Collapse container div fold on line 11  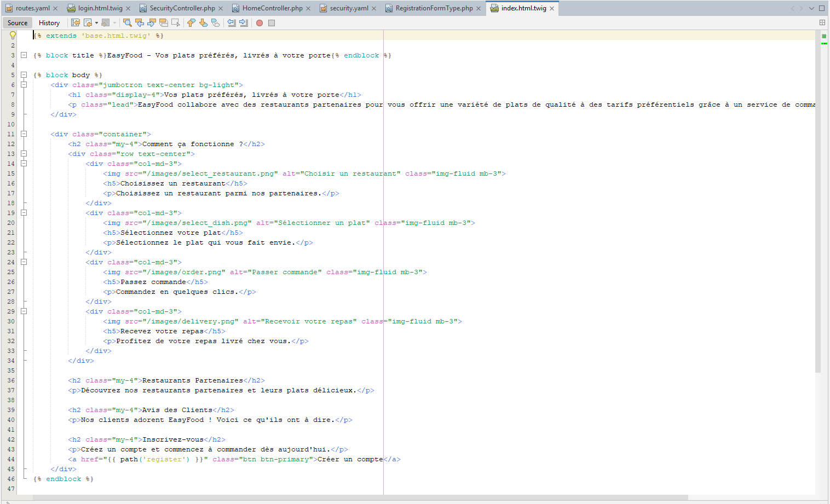tap(24, 134)
